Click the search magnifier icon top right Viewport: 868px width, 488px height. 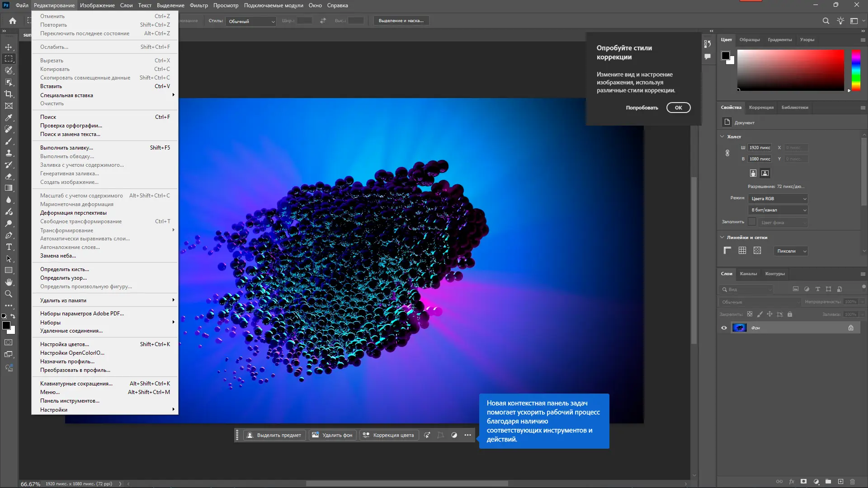[x=826, y=21]
